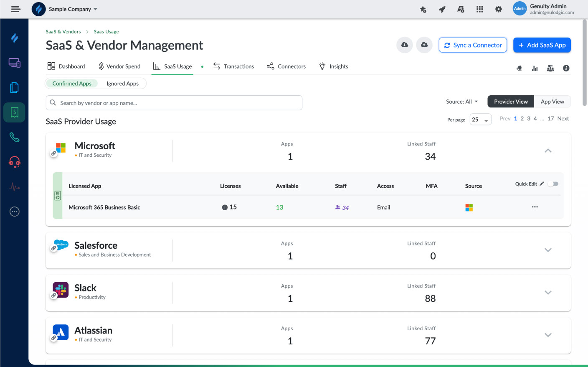
Task: Go to page 3 of results
Action: (x=529, y=119)
